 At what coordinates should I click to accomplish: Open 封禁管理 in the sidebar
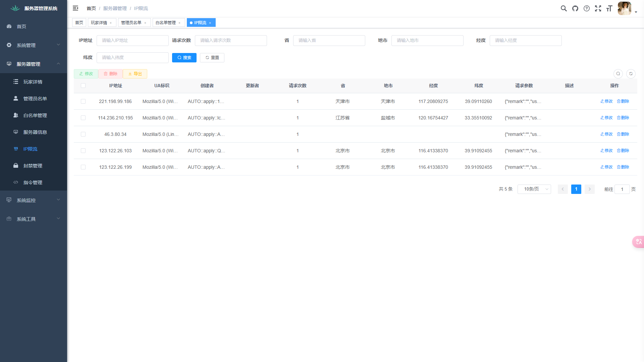(33, 166)
